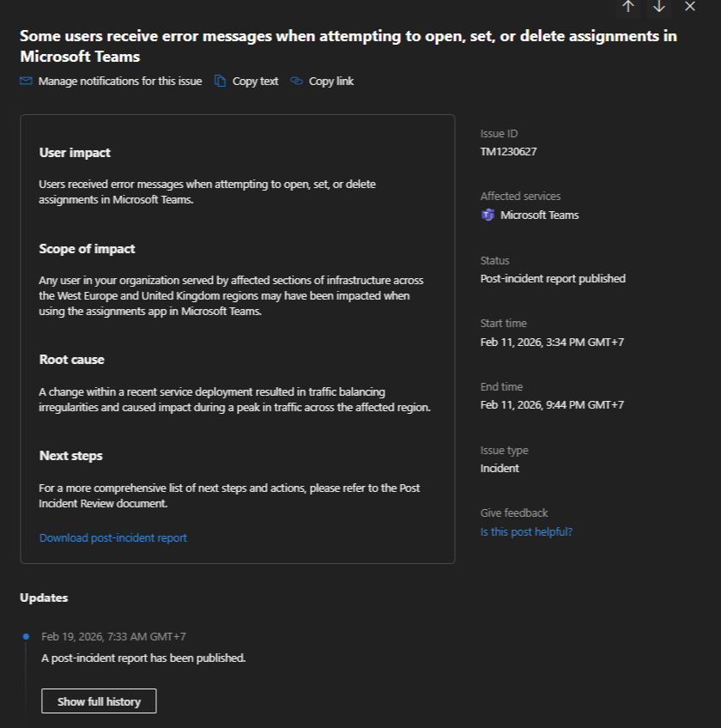Click the 'Issue ID' label

(499, 134)
